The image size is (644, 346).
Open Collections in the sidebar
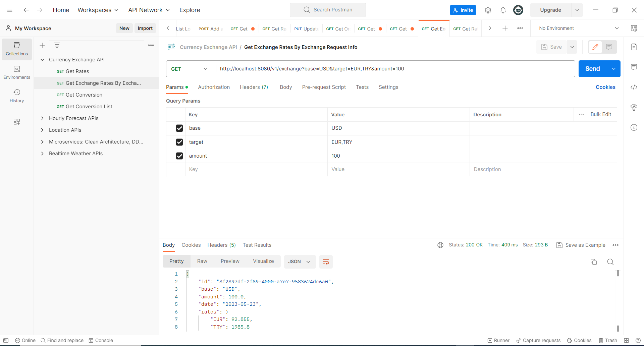click(17, 49)
